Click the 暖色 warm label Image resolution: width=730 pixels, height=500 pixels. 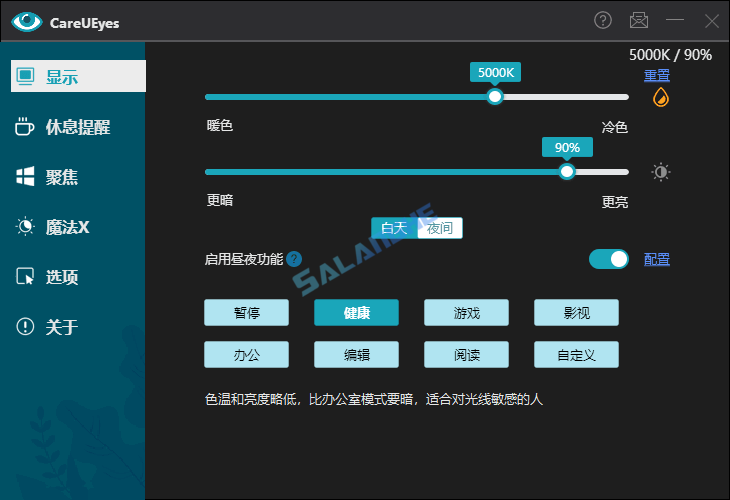click(220, 126)
